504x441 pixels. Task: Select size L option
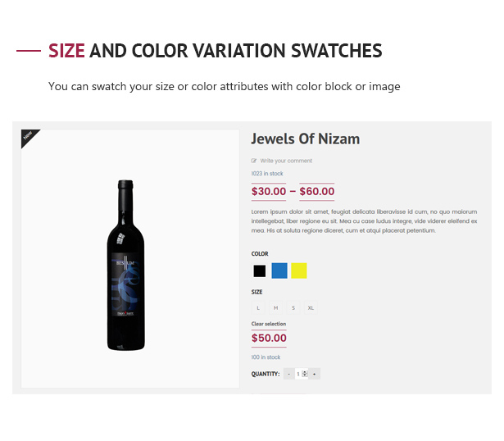click(x=258, y=307)
